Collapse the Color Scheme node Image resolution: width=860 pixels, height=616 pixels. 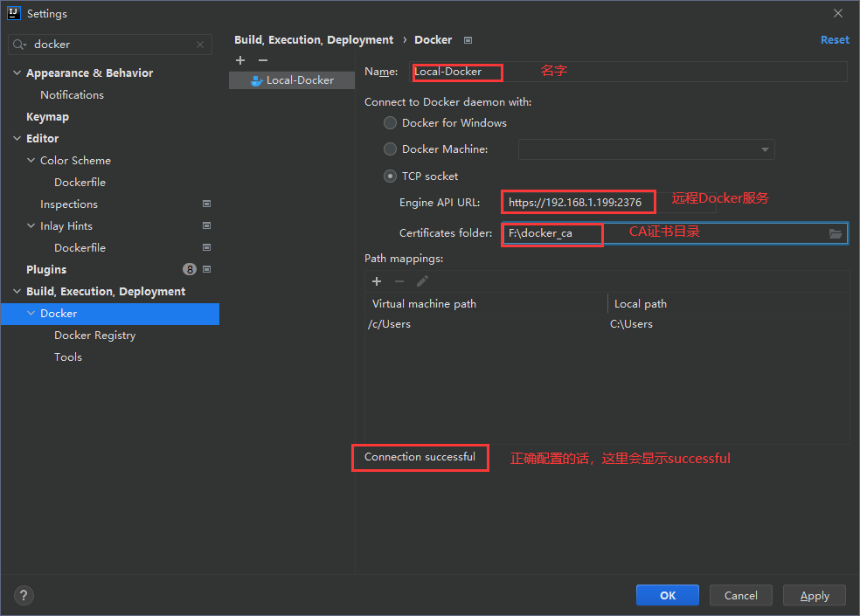pyautogui.click(x=31, y=160)
